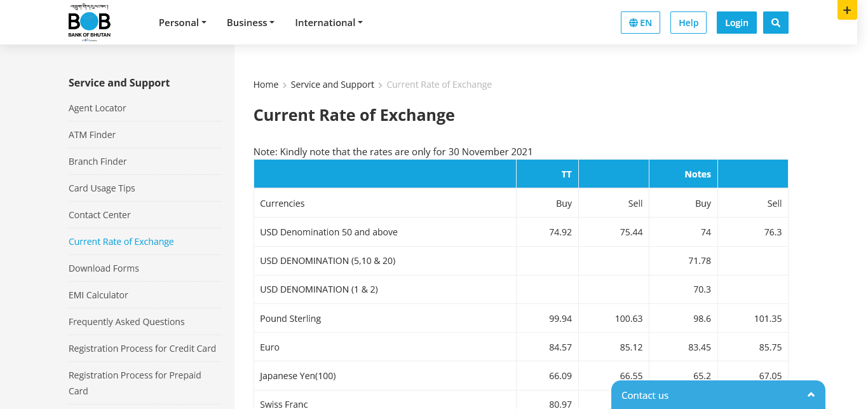The height and width of the screenshot is (409, 868).
Task: Click the magnifying glass search icon
Action: pyautogui.click(x=775, y=23)
